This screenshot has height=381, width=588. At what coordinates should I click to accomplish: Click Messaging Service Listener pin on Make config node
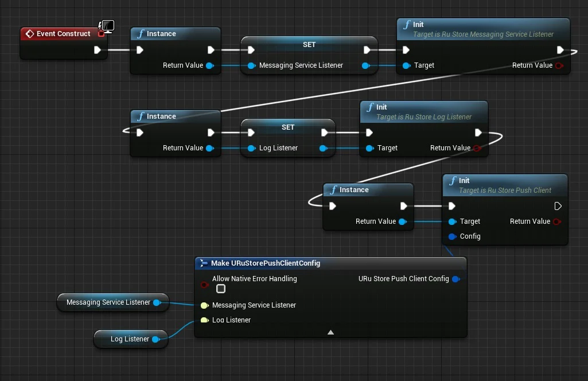pyautogui.click(x=205, y=305)
